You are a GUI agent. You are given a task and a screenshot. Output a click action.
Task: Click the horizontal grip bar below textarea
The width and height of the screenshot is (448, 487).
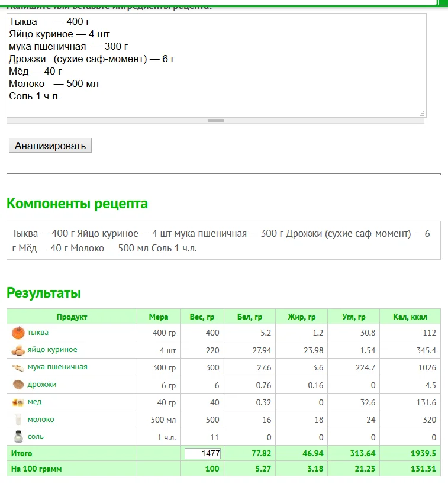215,121
